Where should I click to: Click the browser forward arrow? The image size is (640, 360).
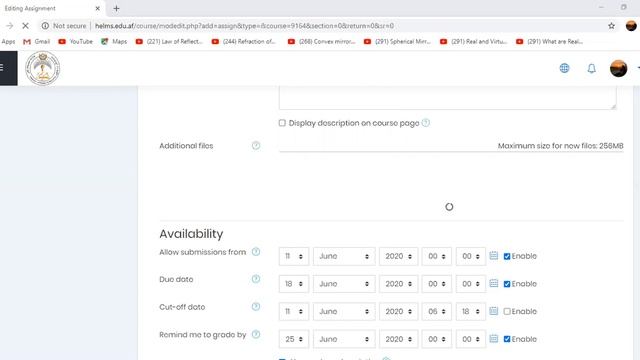pyautogui.click(x=9, y=26)
